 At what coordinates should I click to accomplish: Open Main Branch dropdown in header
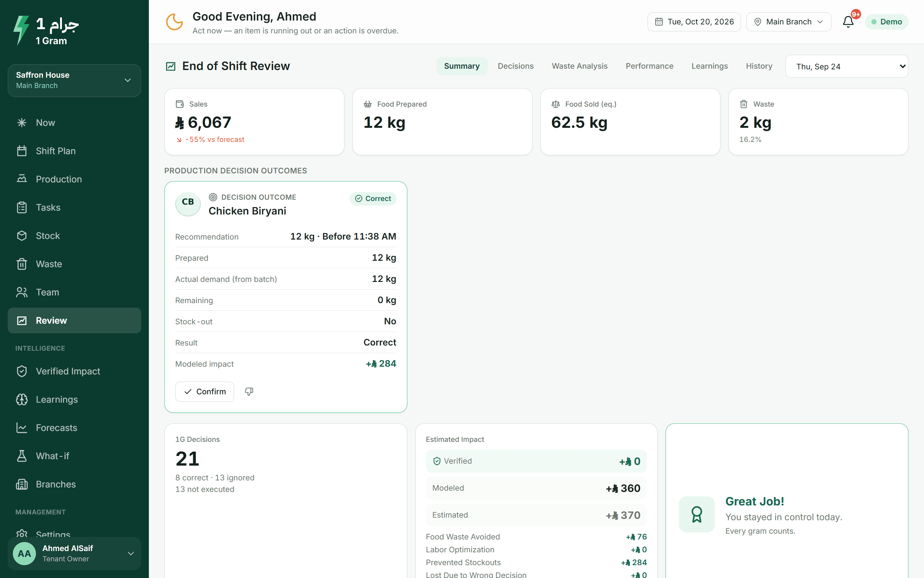tap(789, 22)
